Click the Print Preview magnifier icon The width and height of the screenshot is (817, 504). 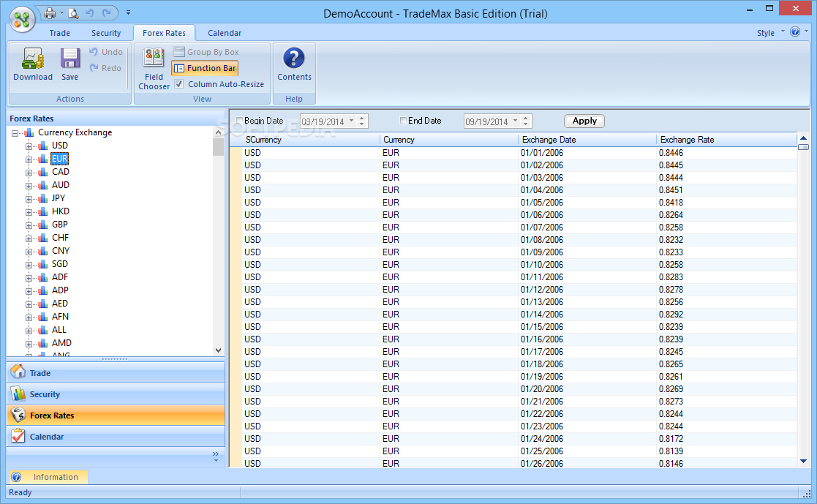(73, 13)
